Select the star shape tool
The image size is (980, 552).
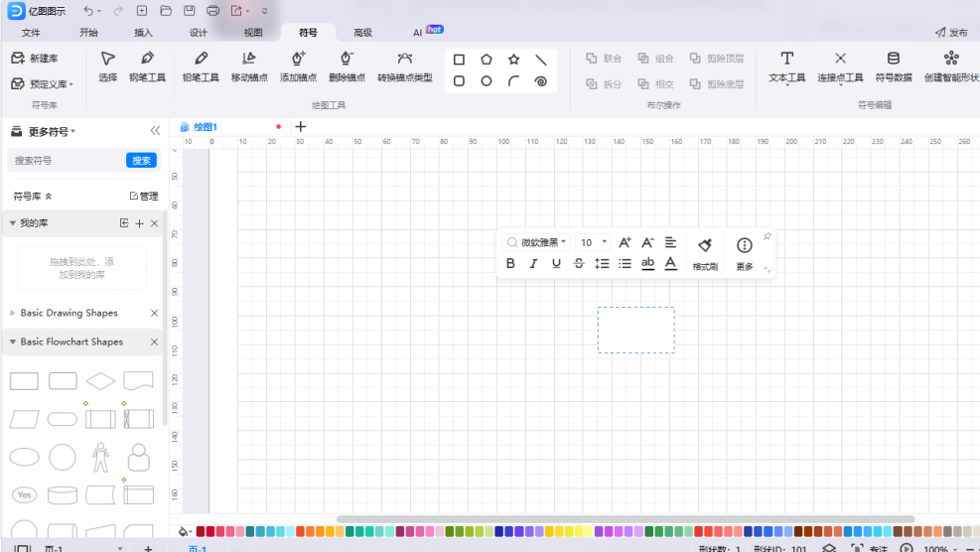pos(513,60)
